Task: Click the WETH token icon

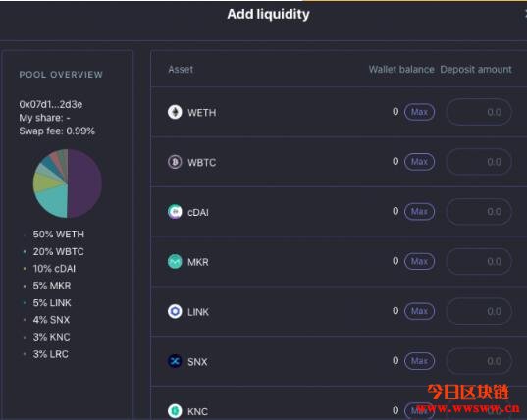Action: [175, 112]
